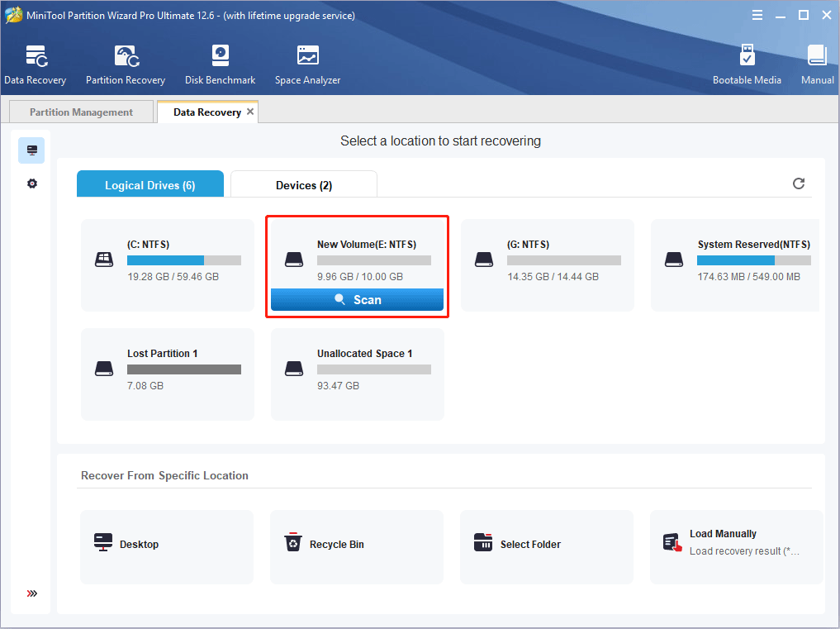Choose the Lost Partition 1 card

(168, 374)
